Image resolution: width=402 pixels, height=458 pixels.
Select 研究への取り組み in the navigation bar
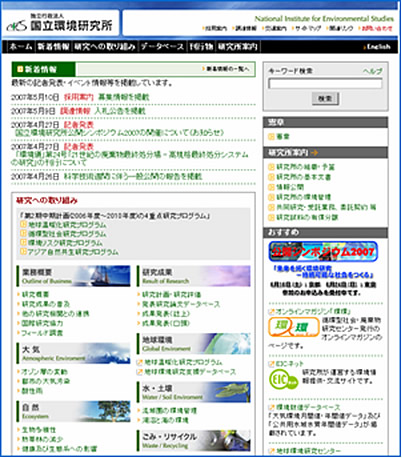coord(105,47)
